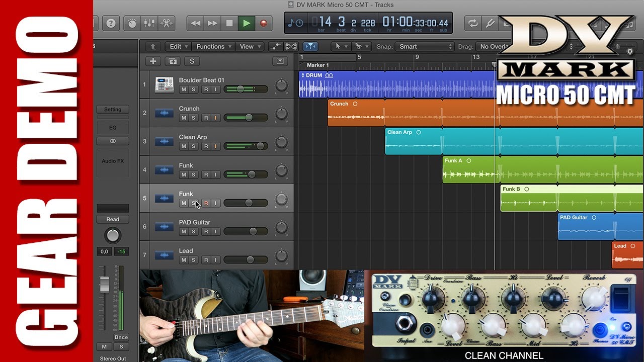644x362 pixels.
Task: Mute the Boulder Beat 01 track
Action: coord(184,89)
